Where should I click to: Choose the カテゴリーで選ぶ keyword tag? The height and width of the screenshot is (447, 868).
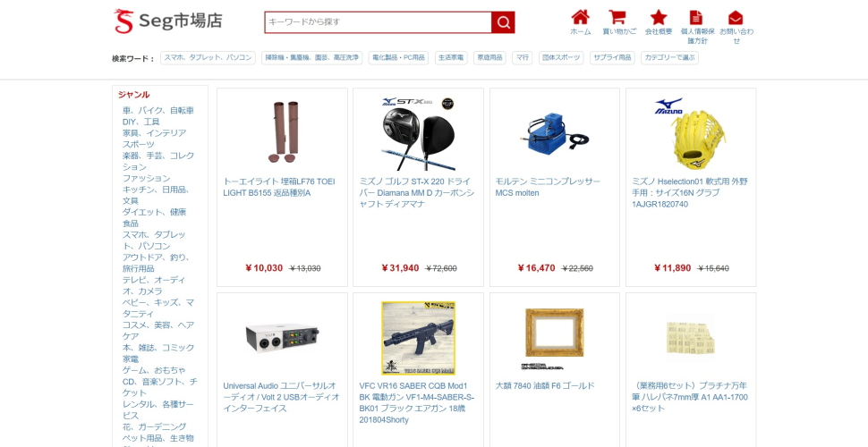[x=669, y=57]
